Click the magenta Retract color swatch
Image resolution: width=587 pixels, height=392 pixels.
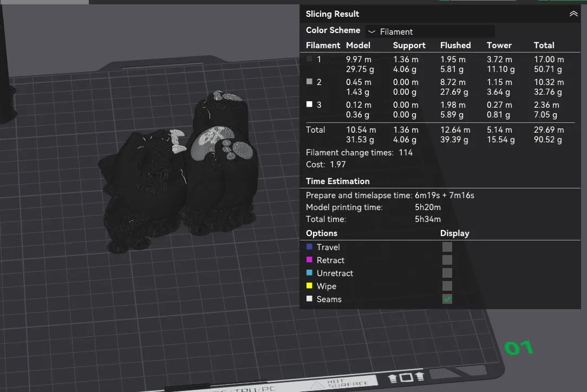click(309, 259)
